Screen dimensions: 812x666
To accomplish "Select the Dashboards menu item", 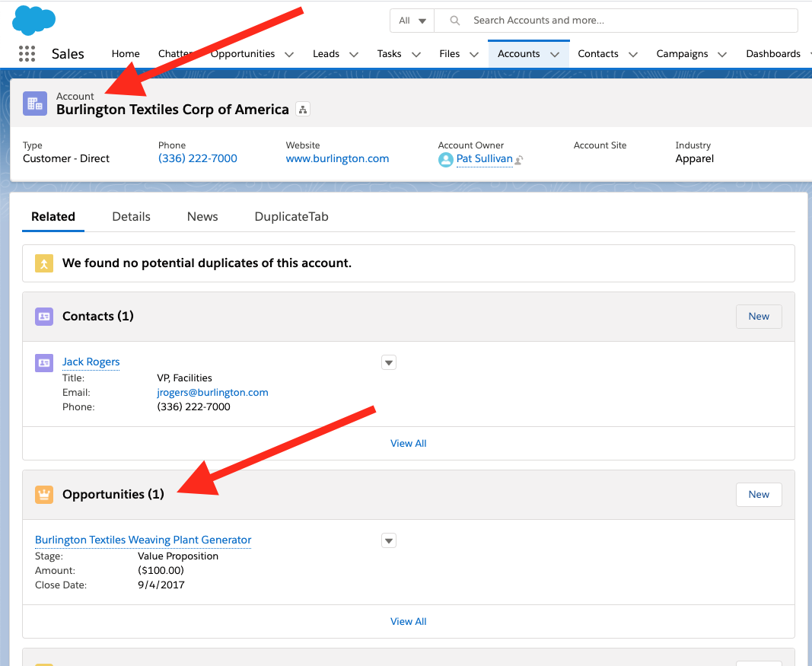I will [772, 54].
